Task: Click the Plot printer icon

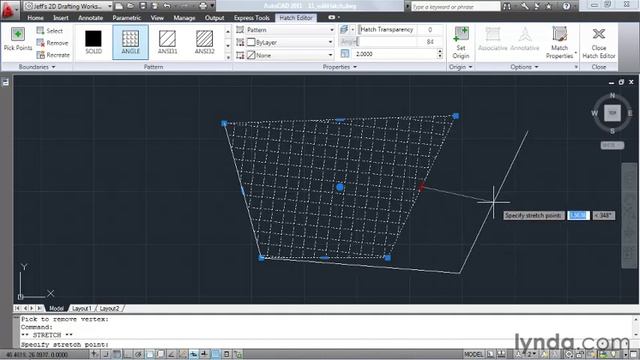Action: (x=203, y=6)
